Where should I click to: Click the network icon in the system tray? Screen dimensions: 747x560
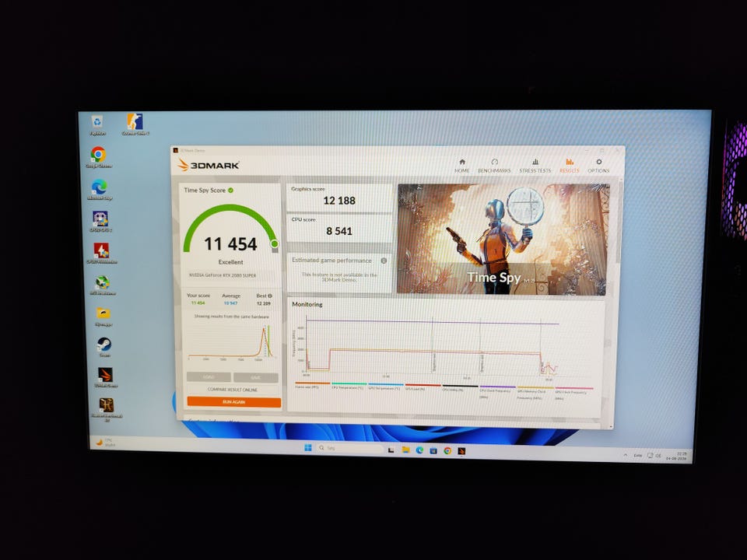coord(651,456)
